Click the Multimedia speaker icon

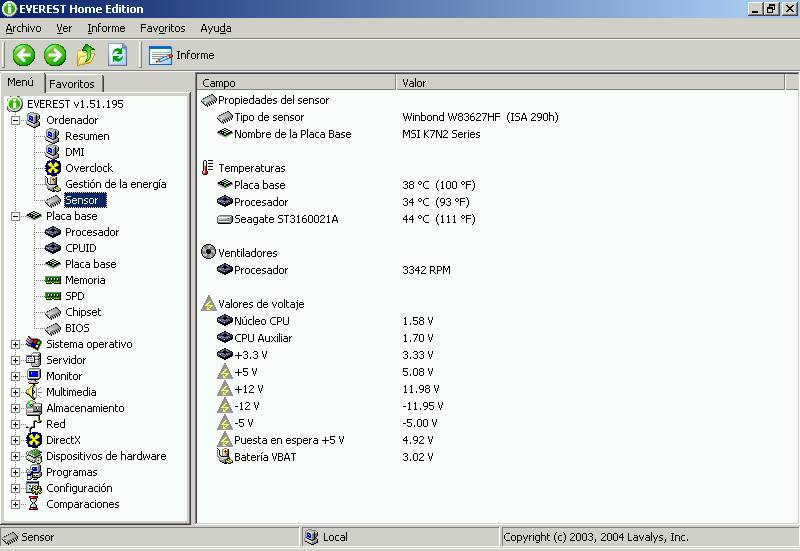(x=34, y=392)
